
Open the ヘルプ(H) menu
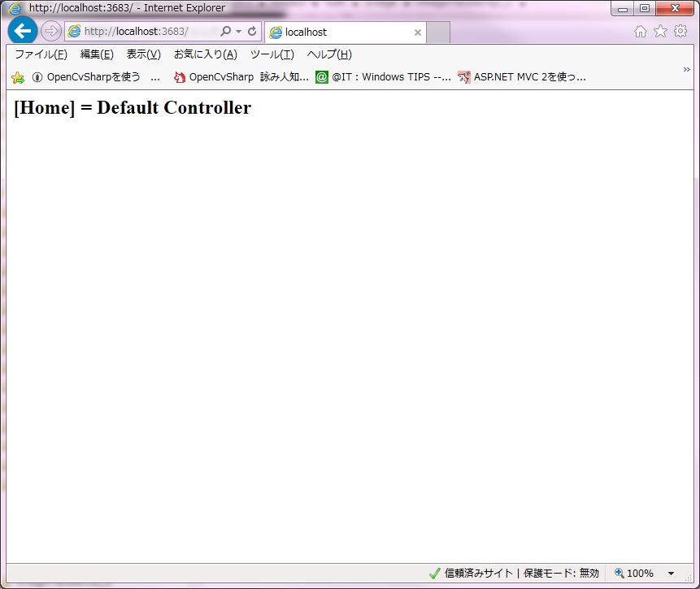click(x=329, y=54)
